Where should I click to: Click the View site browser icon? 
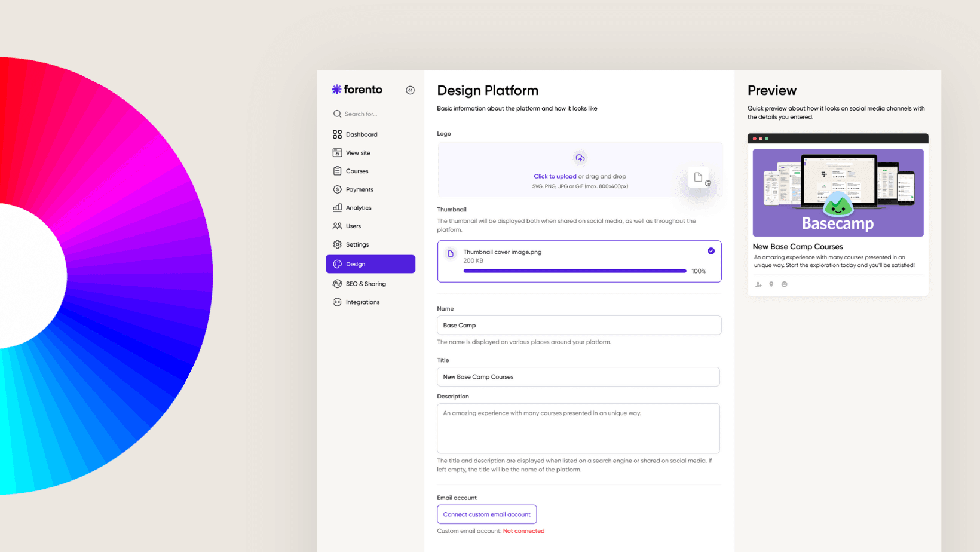(337, 153)
